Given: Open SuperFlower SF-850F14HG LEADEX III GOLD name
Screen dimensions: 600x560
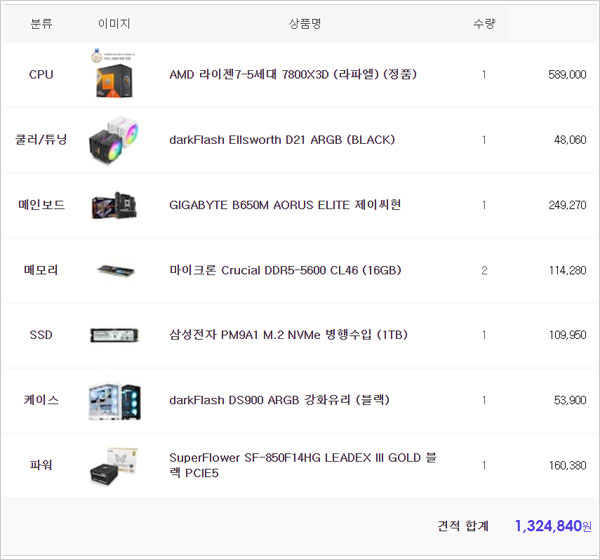Looking at the screenshot, I should 303,465.
